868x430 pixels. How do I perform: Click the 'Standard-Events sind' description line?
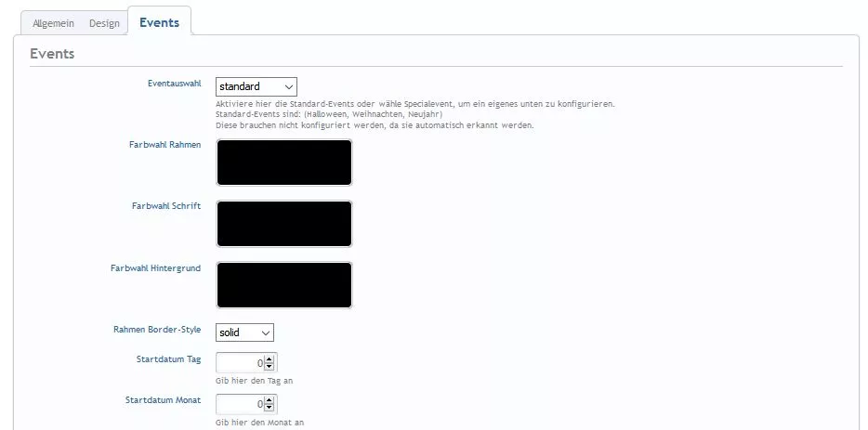[329, 114]
